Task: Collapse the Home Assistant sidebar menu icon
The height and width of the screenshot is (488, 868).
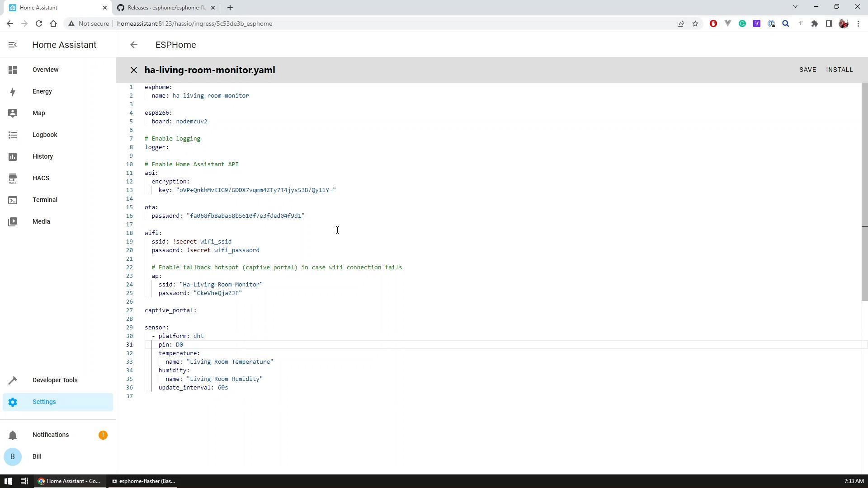Action: 13,45
